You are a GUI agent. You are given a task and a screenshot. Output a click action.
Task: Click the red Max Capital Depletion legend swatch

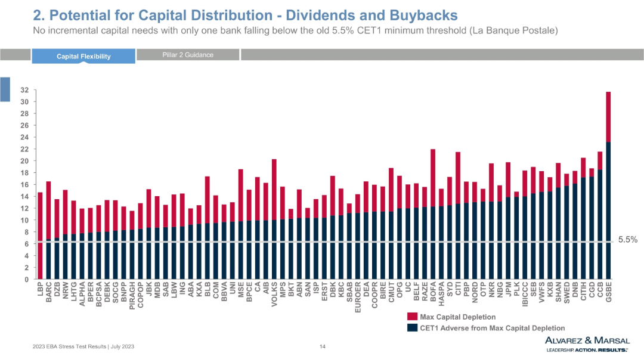413,317
